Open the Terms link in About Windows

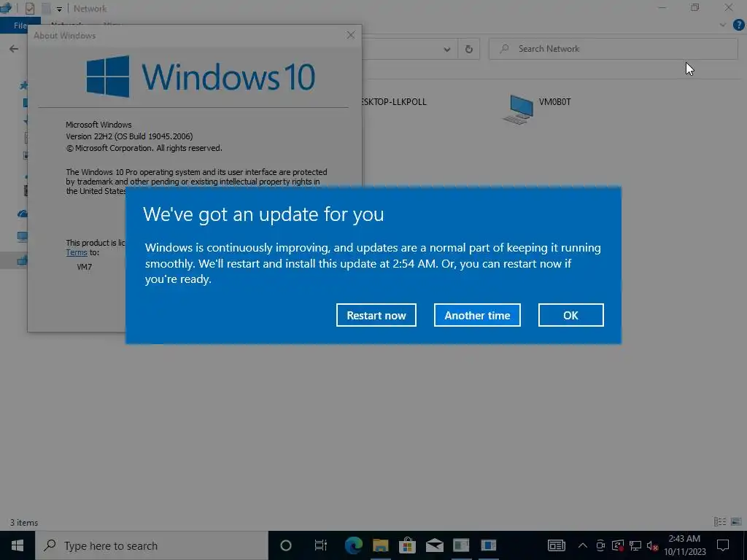[76, 253]
